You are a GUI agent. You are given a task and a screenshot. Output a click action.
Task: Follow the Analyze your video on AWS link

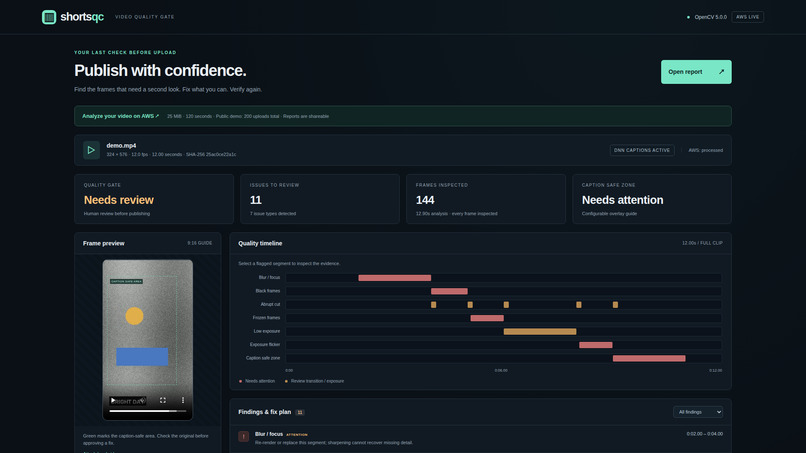[x=121, y=116]
